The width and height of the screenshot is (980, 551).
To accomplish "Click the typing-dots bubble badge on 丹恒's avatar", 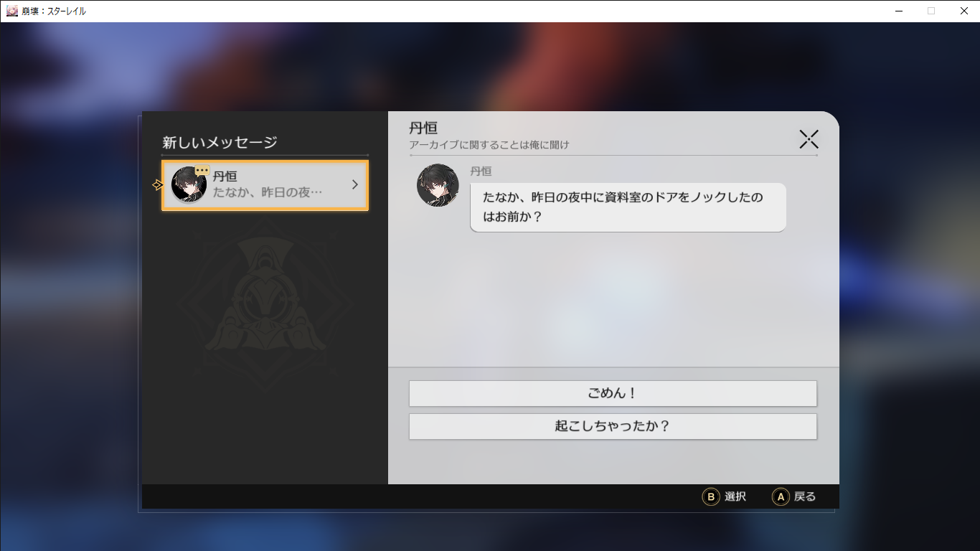I will pyautogui.click(x=202, y=171).
